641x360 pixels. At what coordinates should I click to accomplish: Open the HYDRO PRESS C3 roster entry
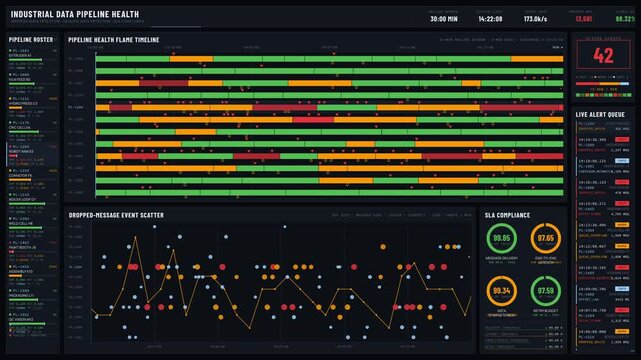pos(32,107)
